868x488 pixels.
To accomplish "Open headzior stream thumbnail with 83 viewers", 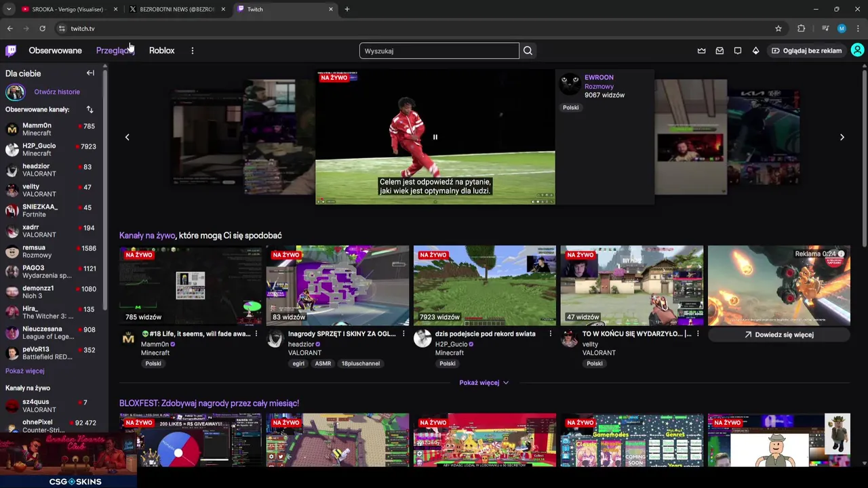I will pos(338,285).
